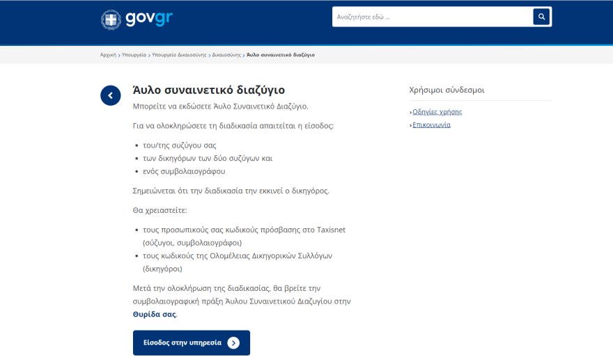Click the chevron before Επικοινωνία
This screenshot has height=364, width=613.
click(411, 125)
